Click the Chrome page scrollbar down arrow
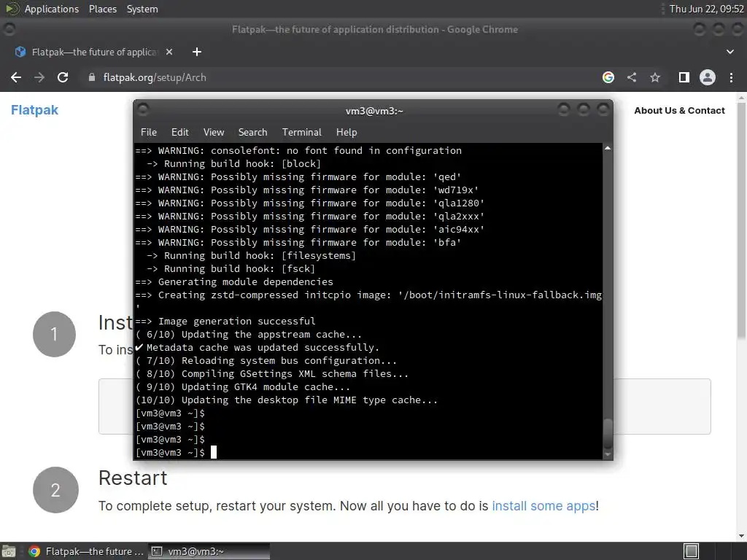The image size is (747, 560). point(741,536)
